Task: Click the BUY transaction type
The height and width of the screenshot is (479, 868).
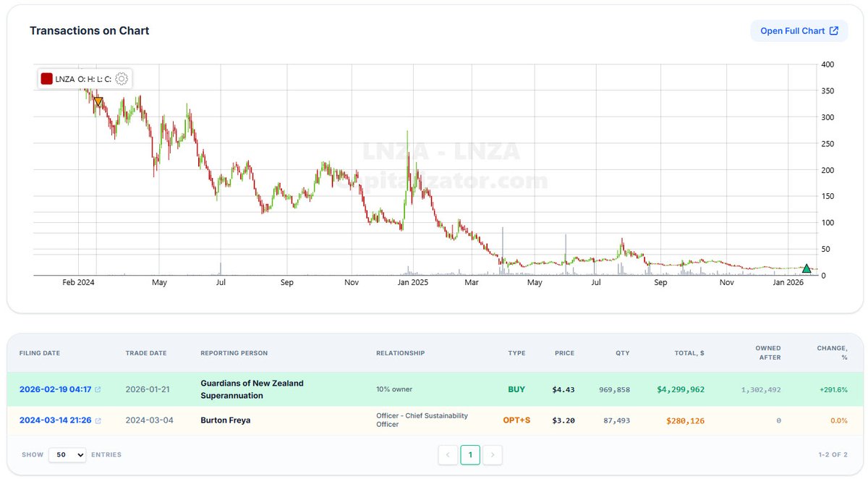Action: point(516,389)
